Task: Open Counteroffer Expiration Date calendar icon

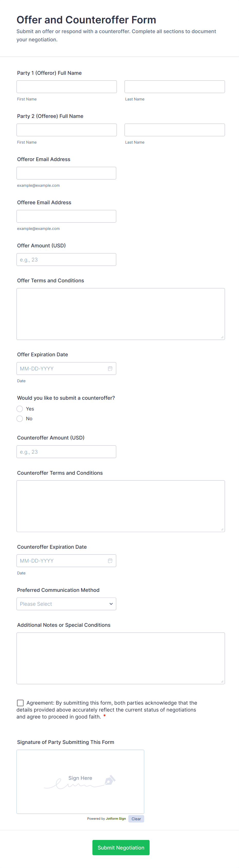Action: tap(110, 561)
